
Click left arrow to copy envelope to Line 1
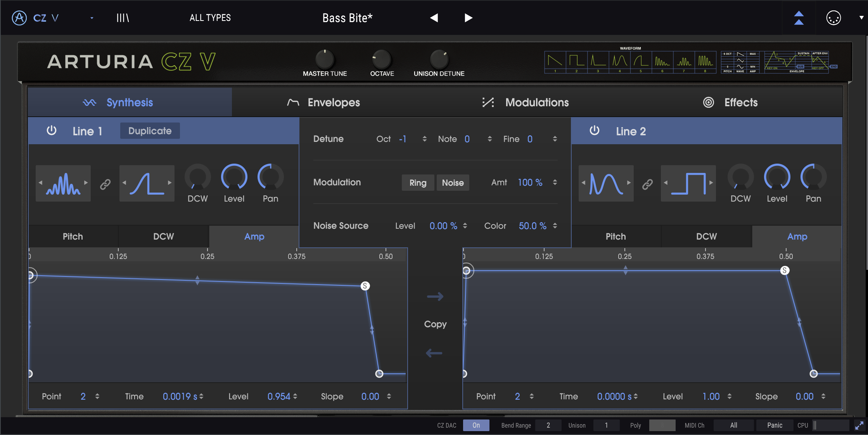tap(434, 353)
